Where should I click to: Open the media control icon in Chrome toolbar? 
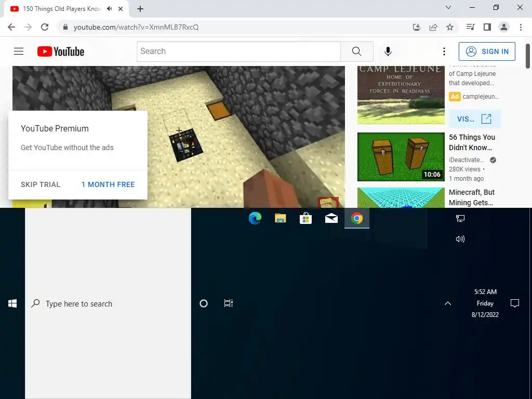click(x=471, y=27)
